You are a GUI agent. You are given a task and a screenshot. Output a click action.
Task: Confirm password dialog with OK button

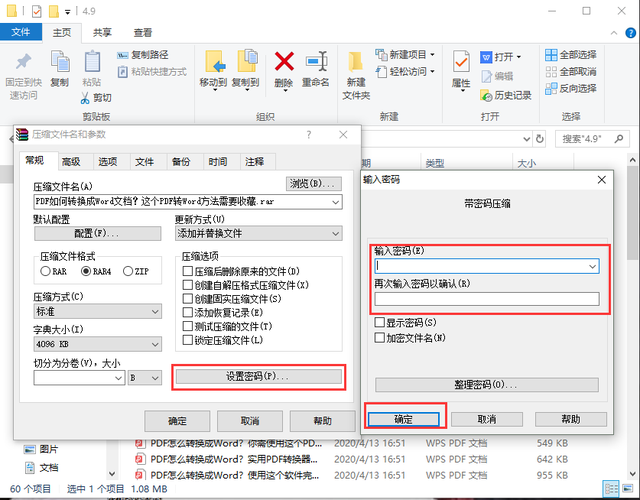[403, 419]
